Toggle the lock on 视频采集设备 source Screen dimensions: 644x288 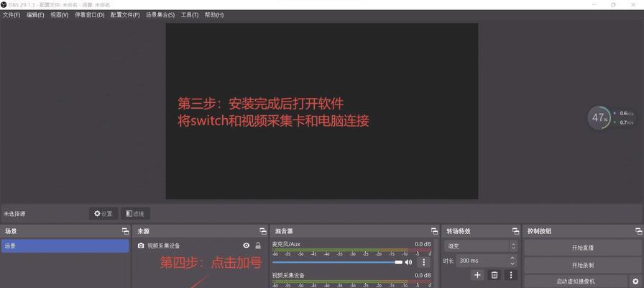tap(258, 246)
